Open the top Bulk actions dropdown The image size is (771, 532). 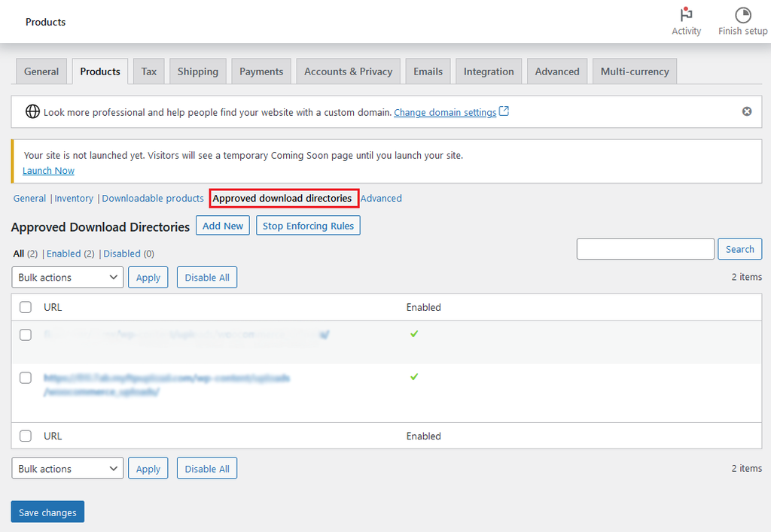pos(68,278)
